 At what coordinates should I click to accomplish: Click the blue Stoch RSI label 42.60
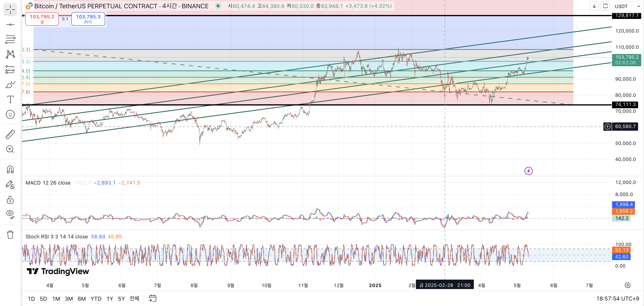pyautogui.click(x=621, y=257)
